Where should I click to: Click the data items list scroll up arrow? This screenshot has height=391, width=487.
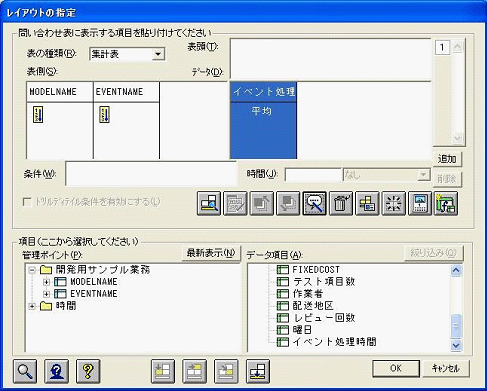pos(456,270)
